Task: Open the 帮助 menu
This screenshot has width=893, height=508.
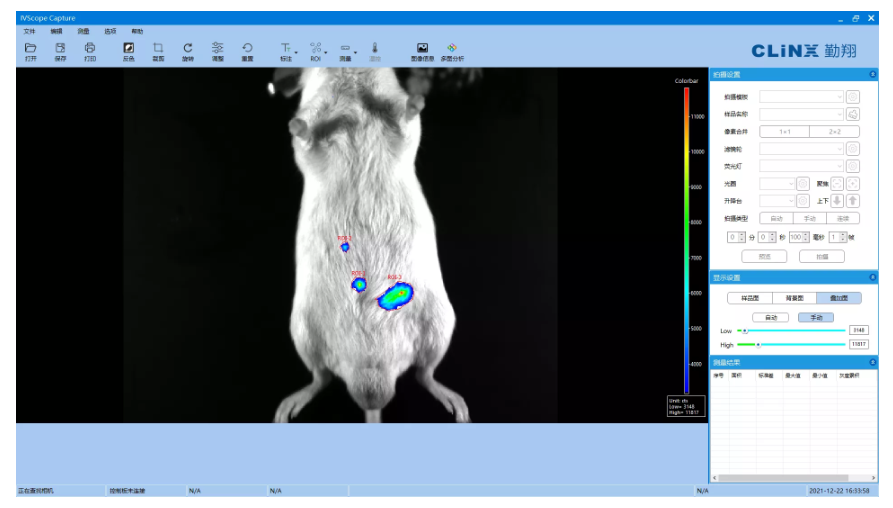Action: (137, 31)
